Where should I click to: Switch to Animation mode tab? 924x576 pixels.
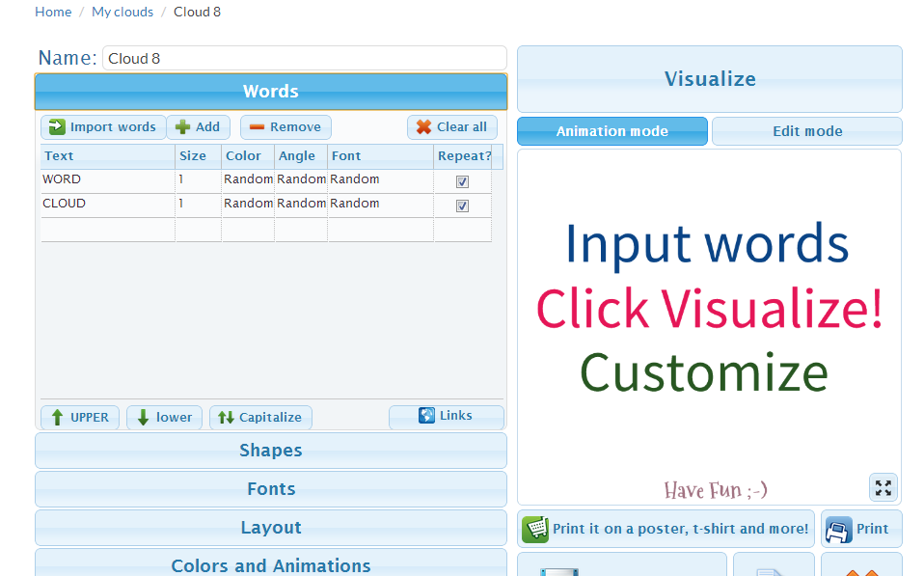pyautogui.click(x=612, y=131)
